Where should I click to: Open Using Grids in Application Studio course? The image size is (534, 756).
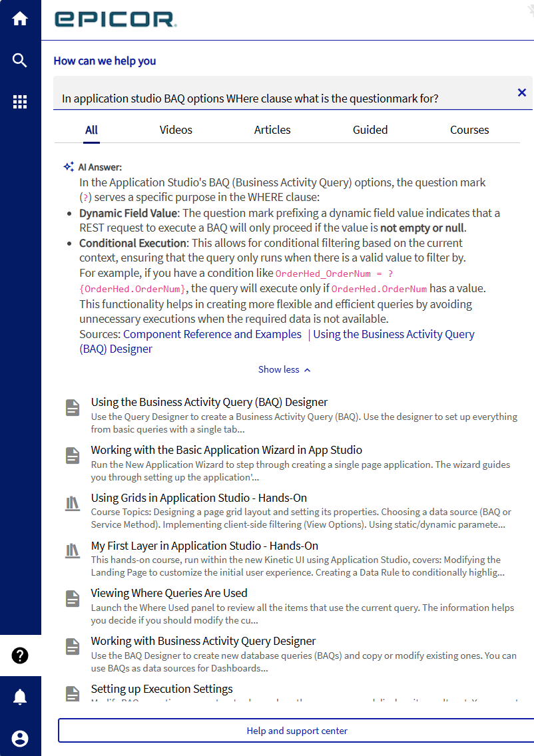198,498
